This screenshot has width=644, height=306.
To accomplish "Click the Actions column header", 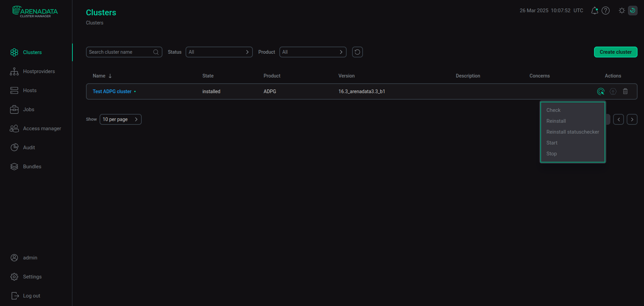I will pos(613,76).
